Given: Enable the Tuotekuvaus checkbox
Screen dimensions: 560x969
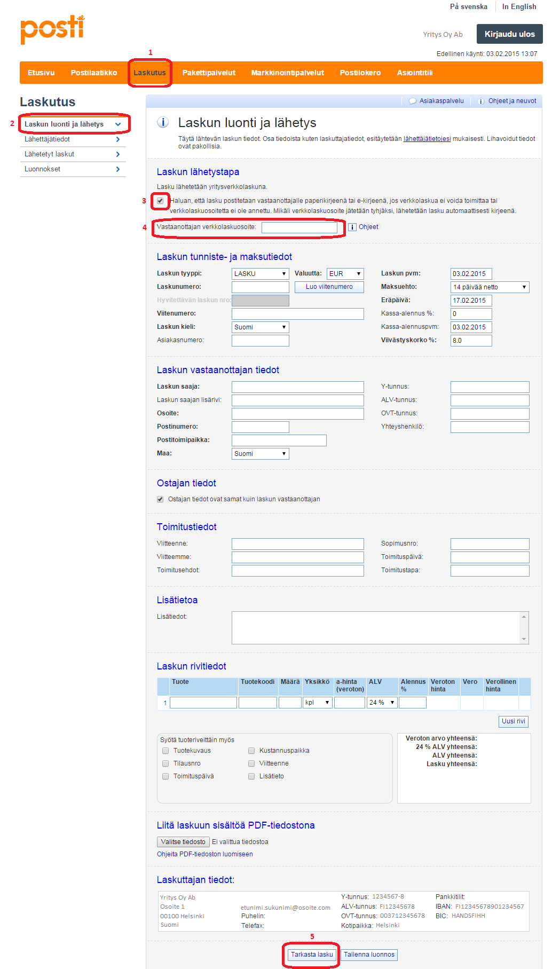Looking at the screenshot, I should click(x=165, y=751).
